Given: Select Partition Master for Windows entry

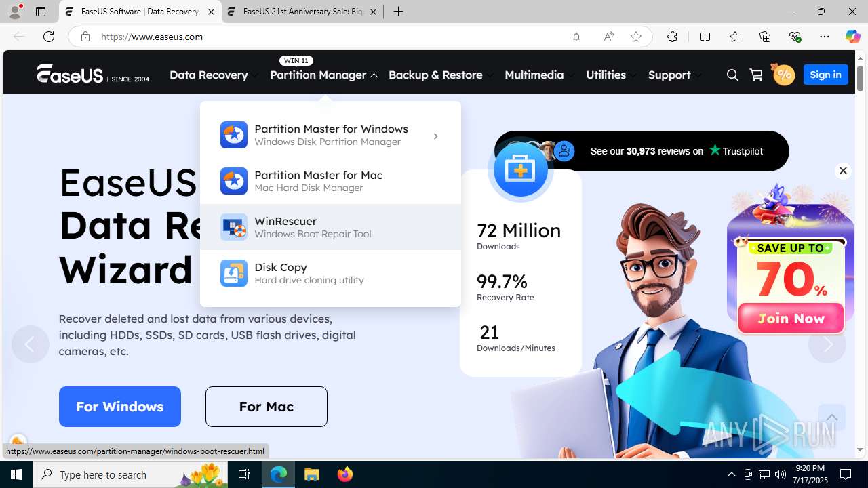Looking at the screenshot, I should point(330,135).
